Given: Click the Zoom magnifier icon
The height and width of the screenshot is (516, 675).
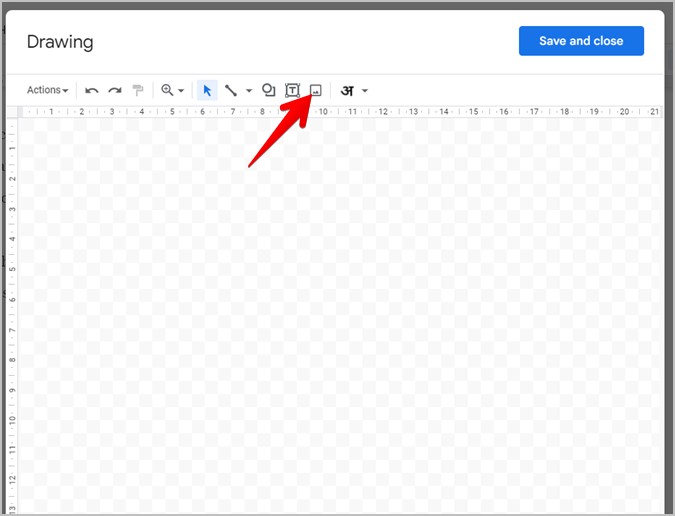Looking at the screenshot, I should pos(167,90).
